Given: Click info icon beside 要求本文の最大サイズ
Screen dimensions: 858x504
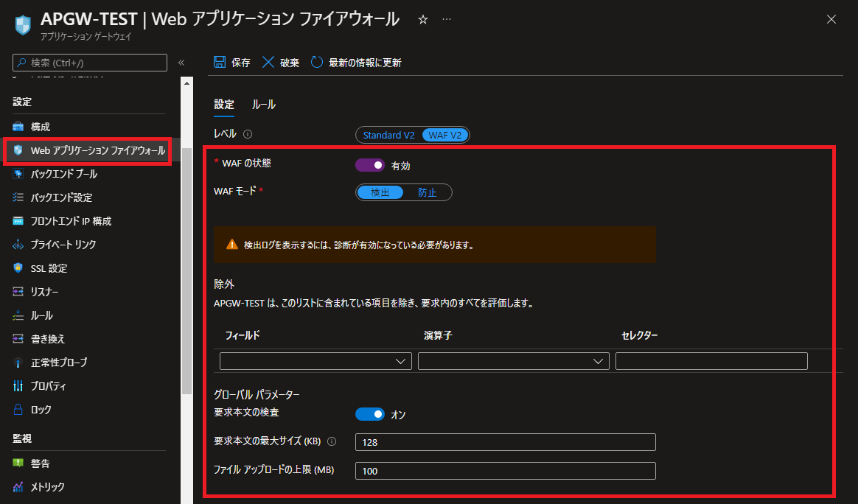Looking at the screenshot, I should [332, 441].
